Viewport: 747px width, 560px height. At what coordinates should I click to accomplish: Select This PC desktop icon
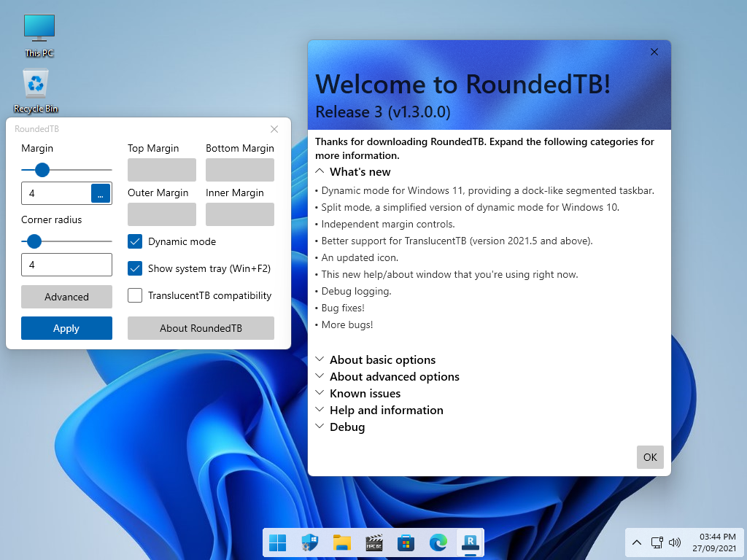pos(39,36)
